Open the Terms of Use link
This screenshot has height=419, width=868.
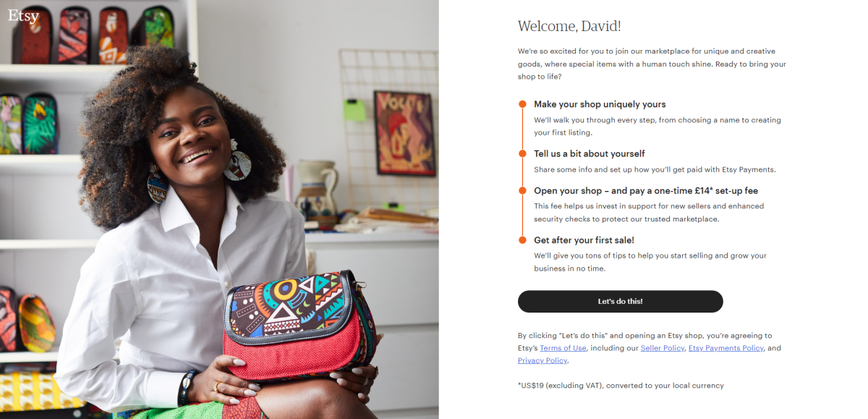point(563,348)
